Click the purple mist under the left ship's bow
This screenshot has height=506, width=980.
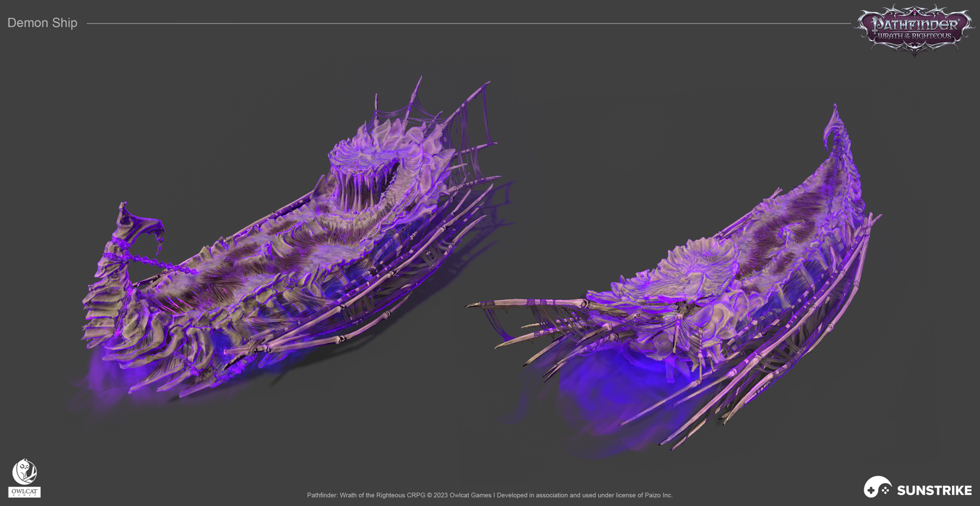tap(102, 378)
